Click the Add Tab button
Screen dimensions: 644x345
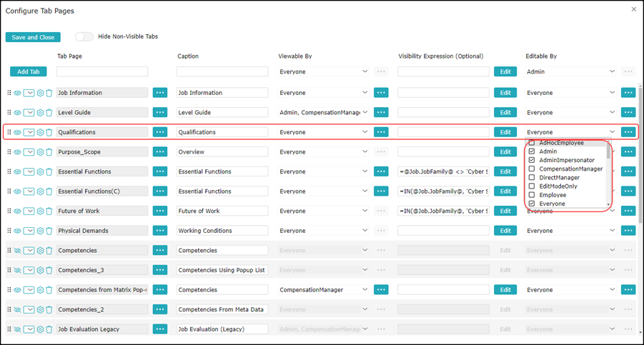pyautogui.click(x=29, y=71)
